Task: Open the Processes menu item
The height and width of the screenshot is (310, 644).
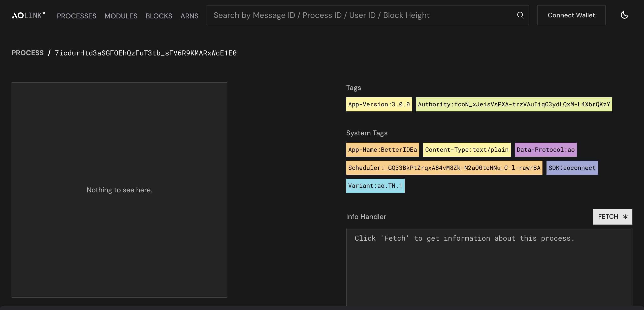Action: pyautogui.click(x=77, y=16)
